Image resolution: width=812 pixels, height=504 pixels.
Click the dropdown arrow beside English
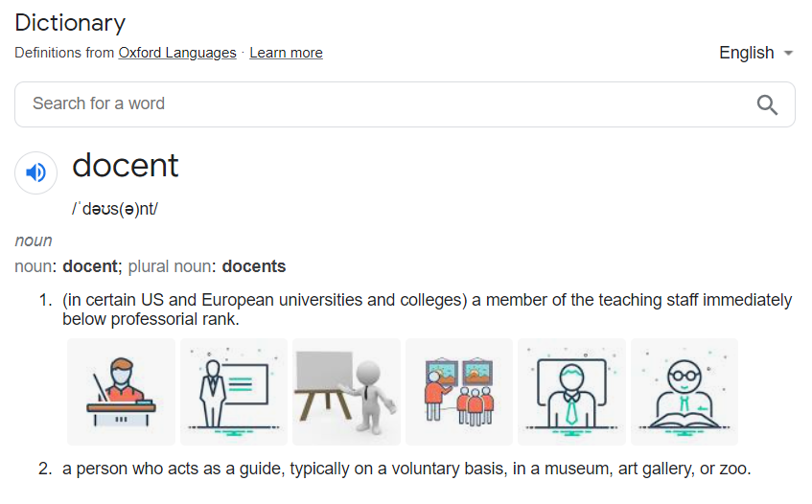[x=788, y=53]
